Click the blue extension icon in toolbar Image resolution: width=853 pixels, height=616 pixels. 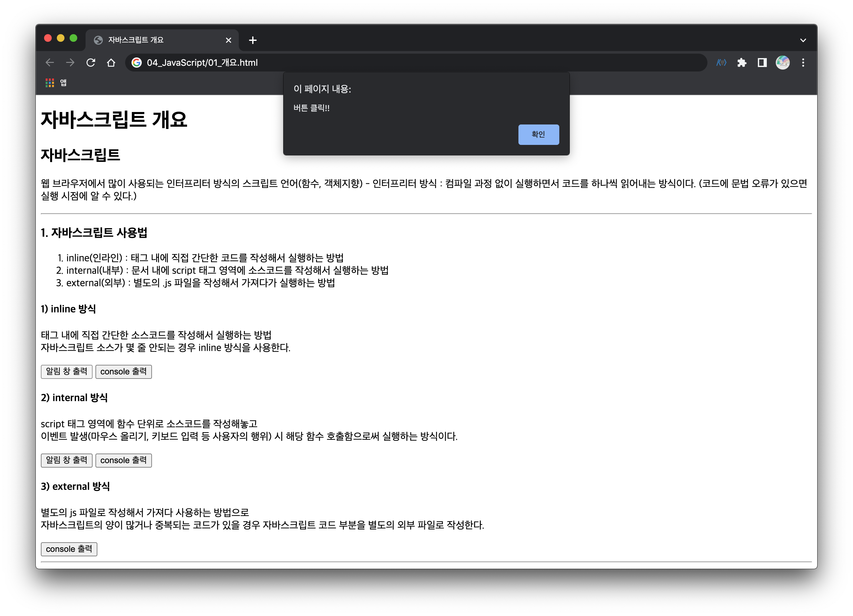tap(721, 63)
